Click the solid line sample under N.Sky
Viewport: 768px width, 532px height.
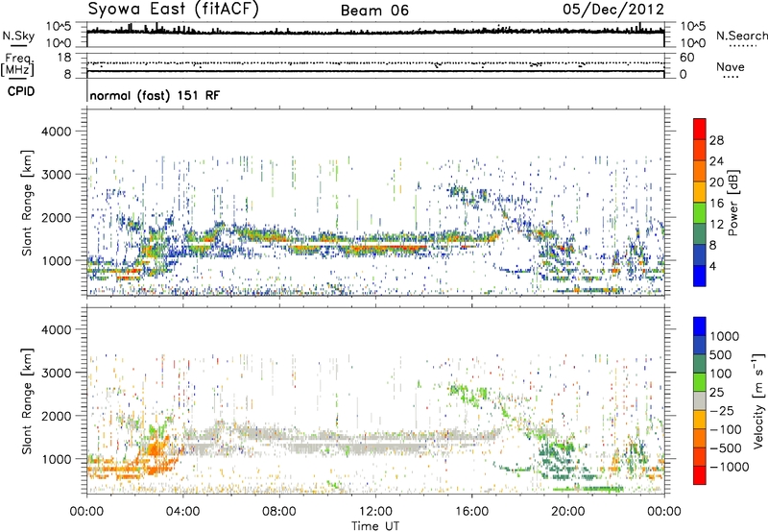point(18,45)
